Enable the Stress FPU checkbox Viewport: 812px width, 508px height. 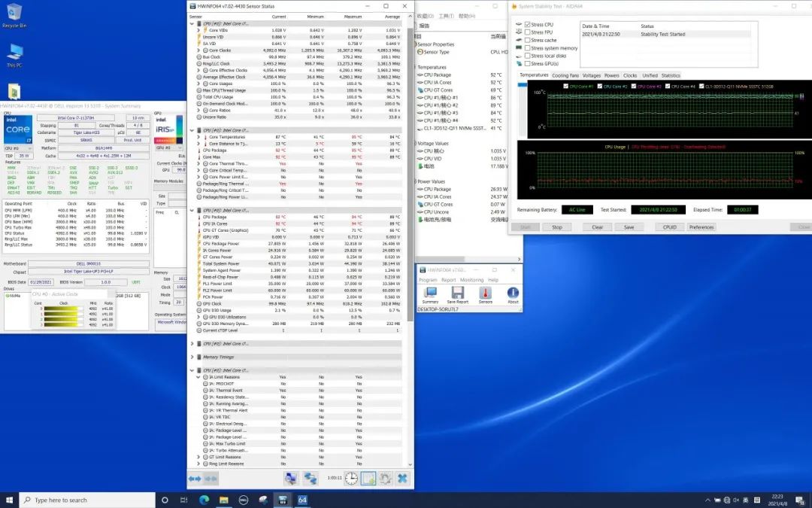coord(528,32)
